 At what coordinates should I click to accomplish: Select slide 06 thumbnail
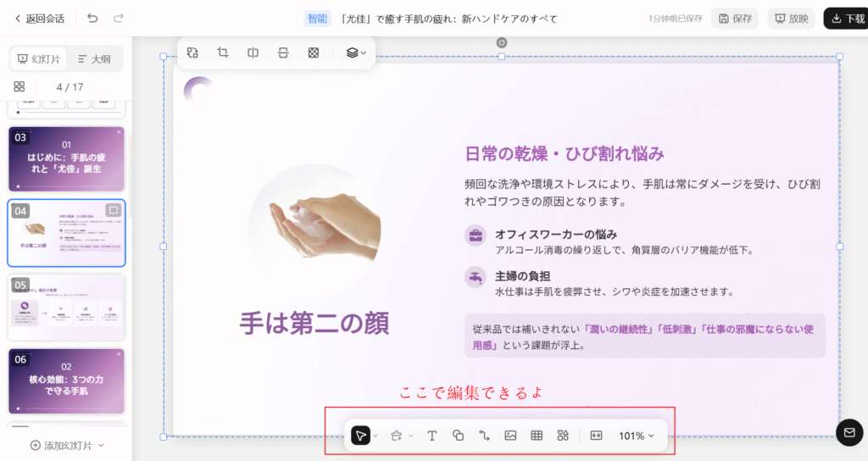tap(66, 380)
